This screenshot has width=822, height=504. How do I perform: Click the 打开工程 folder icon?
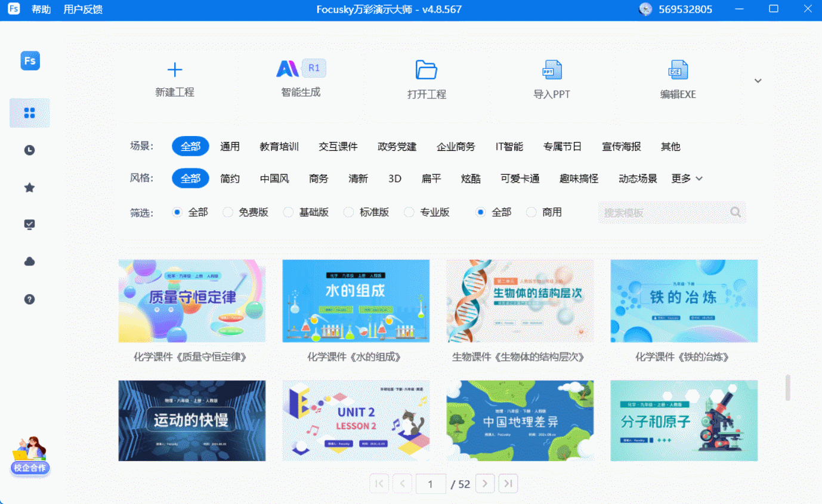coord(427,70)
